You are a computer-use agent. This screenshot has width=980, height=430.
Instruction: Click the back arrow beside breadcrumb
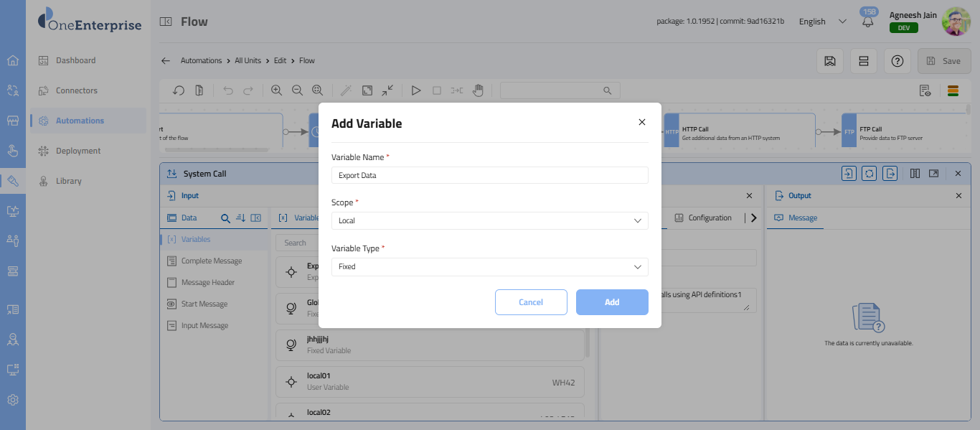pos(166,61)
